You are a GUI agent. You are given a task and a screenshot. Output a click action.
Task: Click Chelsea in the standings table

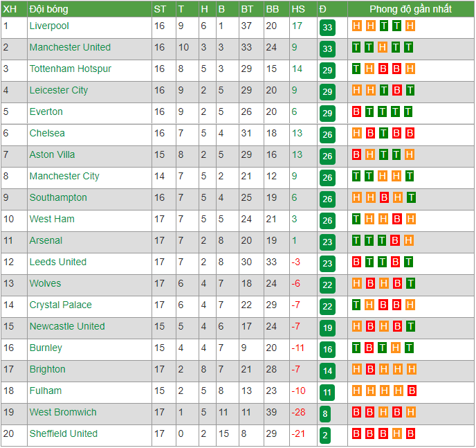click(47, 134)
